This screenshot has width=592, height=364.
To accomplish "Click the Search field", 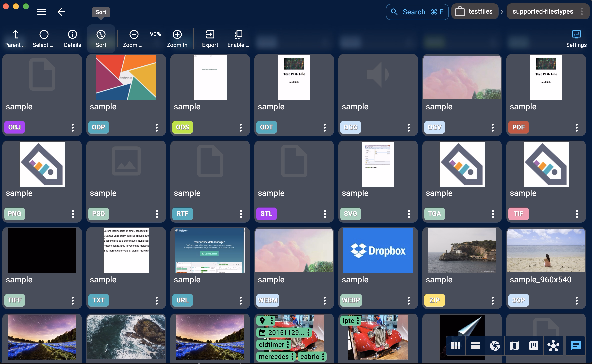I will 417,12.
